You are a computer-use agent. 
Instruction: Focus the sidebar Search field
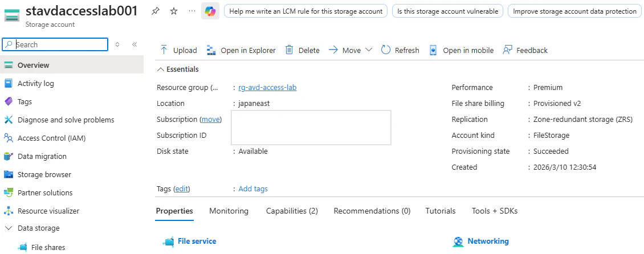pos(55,44)
